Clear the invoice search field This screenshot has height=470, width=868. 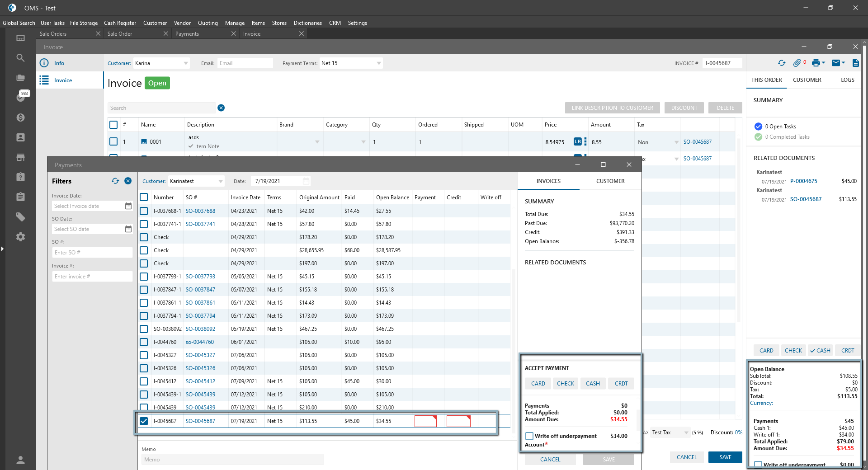(x=221, y=108)
